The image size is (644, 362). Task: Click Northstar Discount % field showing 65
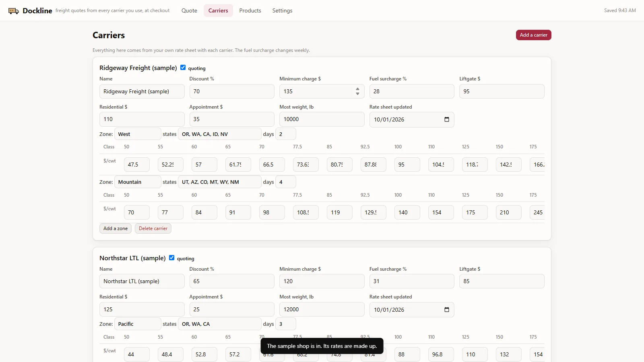point(232,281)
